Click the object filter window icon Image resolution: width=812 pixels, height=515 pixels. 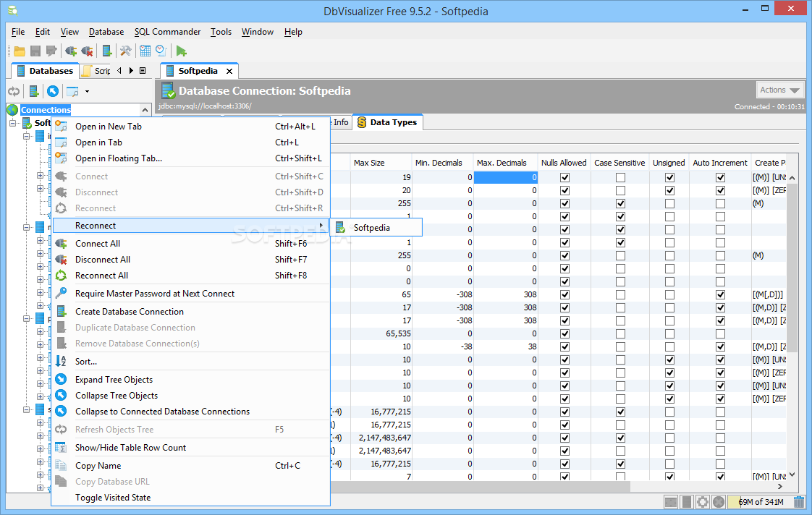(72, 92)
